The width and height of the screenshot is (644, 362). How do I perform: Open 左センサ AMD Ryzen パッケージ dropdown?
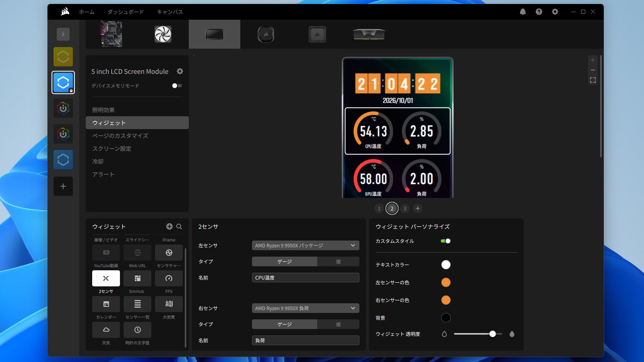tap(305, 245)
